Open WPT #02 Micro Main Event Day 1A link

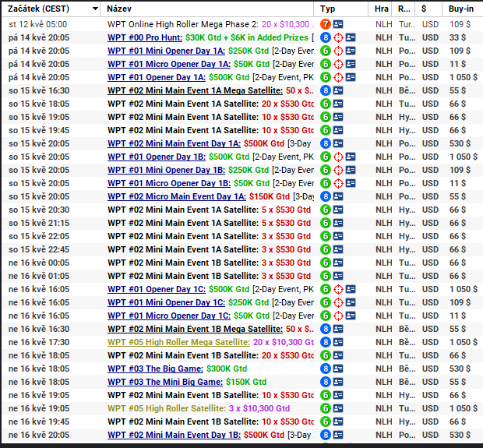(177, 196)
